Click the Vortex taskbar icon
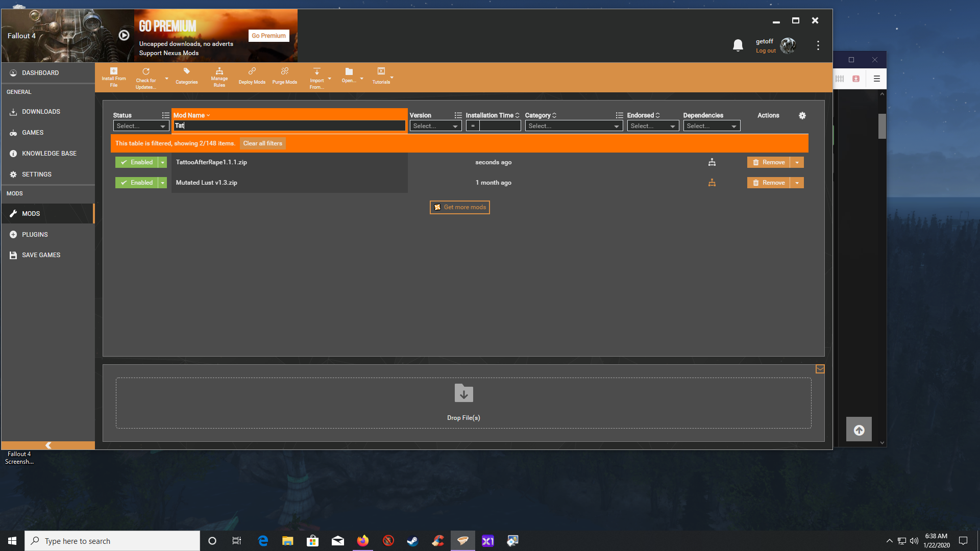980x551 pixels. [x=462, y=541]
